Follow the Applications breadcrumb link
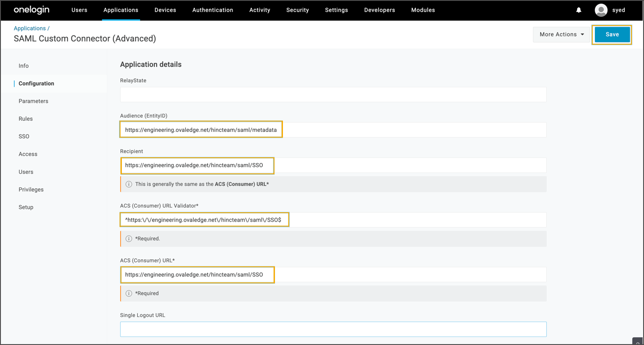 [x=29, y=28]
